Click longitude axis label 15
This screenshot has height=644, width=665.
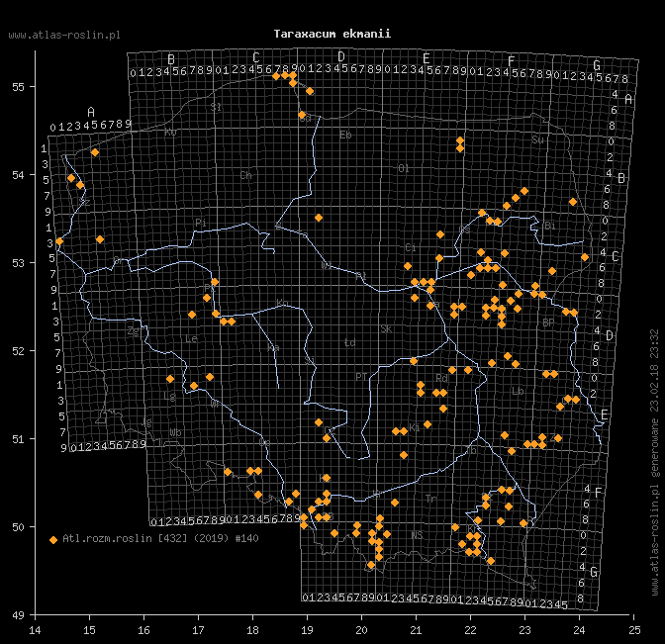pos(89,630)
